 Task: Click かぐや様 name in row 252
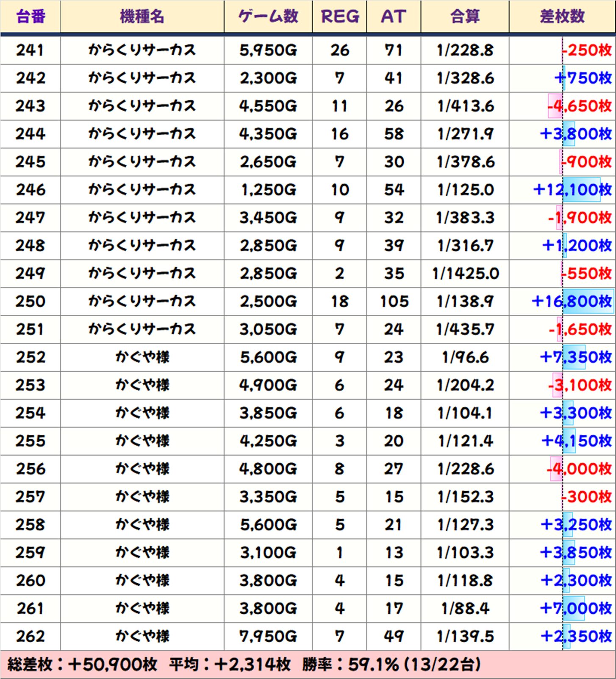tap(142, 357)
